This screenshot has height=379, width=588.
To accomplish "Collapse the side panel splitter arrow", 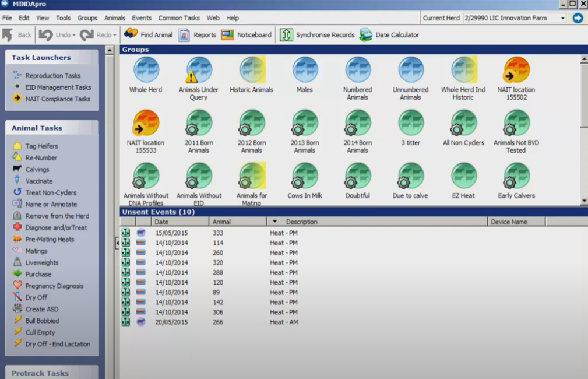I will coord(117,243).
